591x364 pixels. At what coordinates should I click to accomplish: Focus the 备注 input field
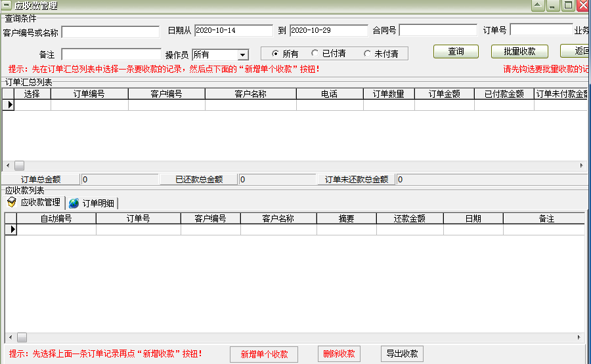(111, 54)
